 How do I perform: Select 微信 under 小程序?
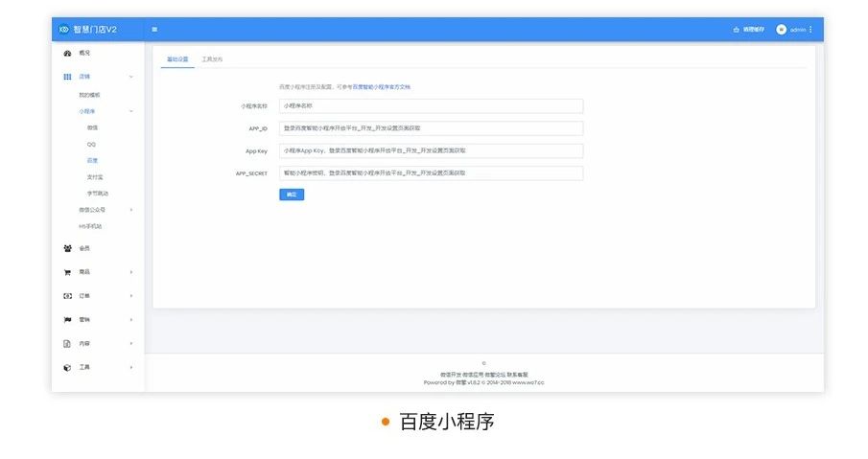click(92, 127)
